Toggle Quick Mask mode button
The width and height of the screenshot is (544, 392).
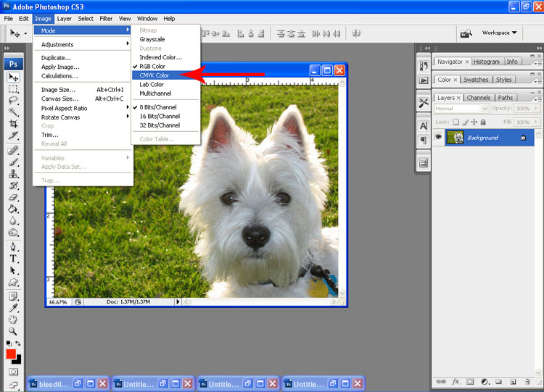click(13, 372)
